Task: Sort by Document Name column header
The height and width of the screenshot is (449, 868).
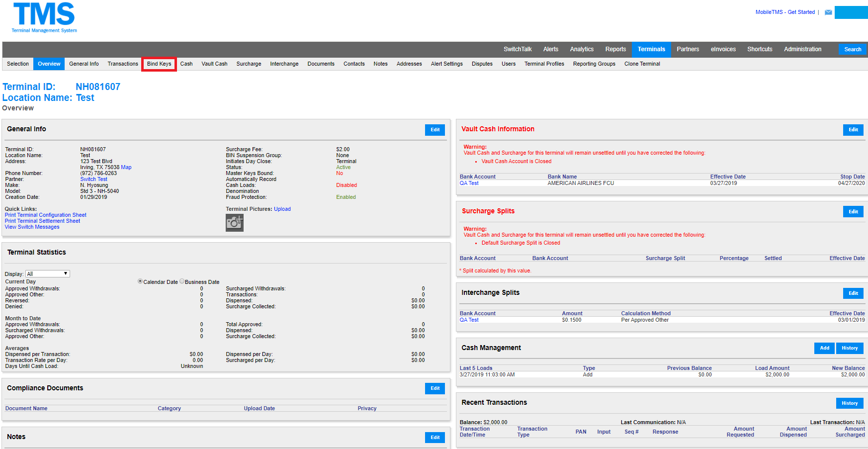Action: 26,408
